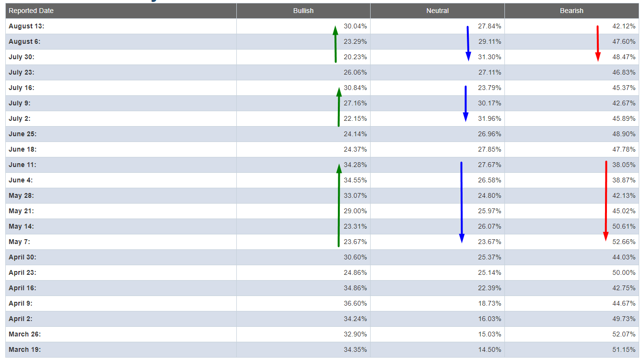Click the long red arrow beside May 21 bearish

click(605, 201)
